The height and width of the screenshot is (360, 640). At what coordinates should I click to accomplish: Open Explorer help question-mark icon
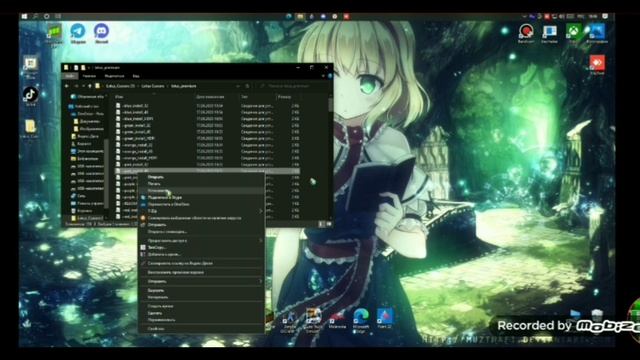[330, 76]
